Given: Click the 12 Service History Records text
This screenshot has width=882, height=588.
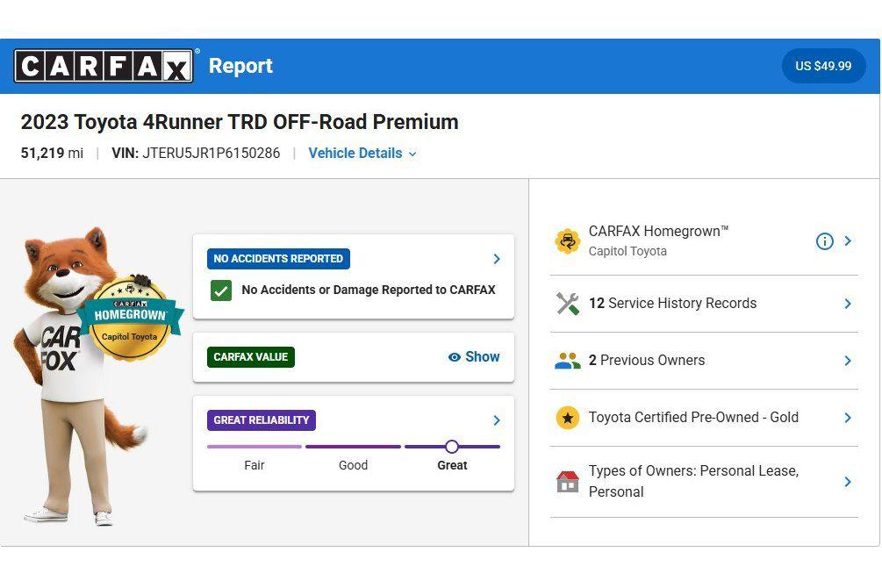Looking at the screenshot, I should click(x=673, y=304).
